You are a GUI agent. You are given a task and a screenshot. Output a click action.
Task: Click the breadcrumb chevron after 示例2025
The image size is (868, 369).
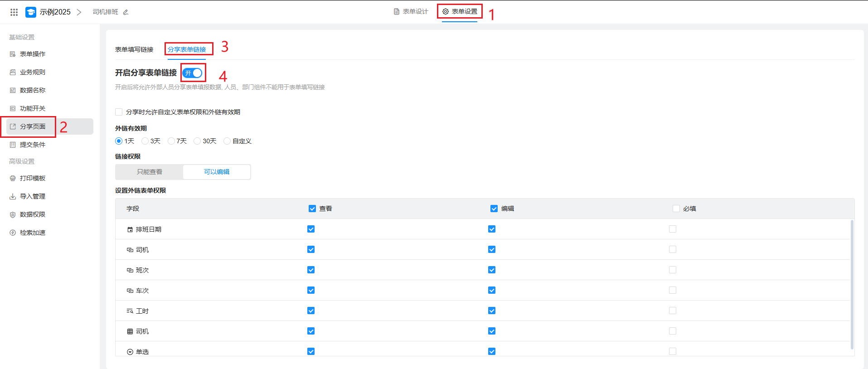click(x=79, y=12)
